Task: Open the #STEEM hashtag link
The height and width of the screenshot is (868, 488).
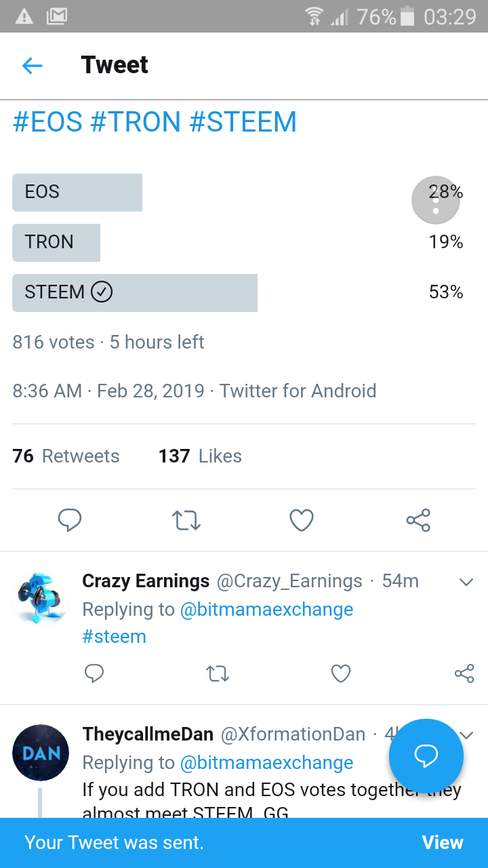Action: pos(243,122)
